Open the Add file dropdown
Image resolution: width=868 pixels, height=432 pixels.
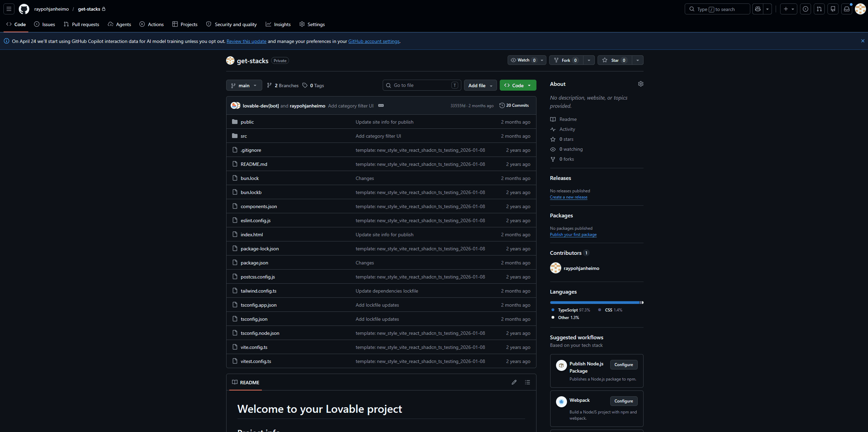[481, 86]
